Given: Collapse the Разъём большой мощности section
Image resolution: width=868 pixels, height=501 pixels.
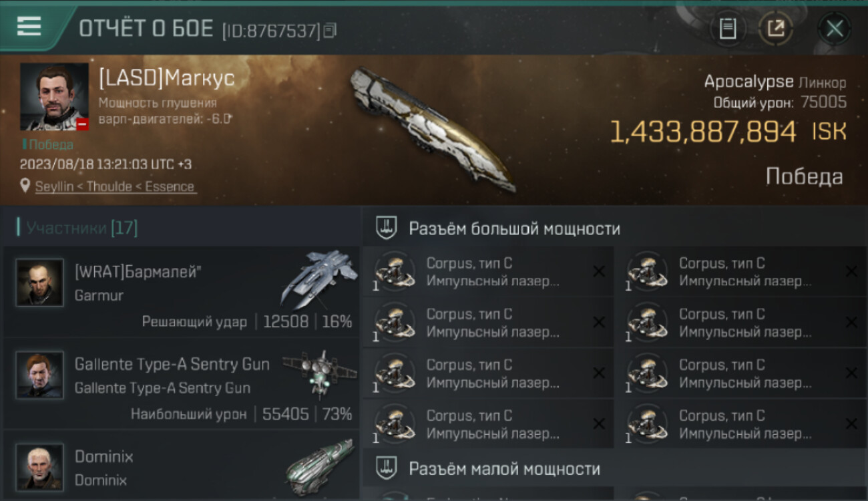Looking at the screenshot, I should [x=614, y=228].
